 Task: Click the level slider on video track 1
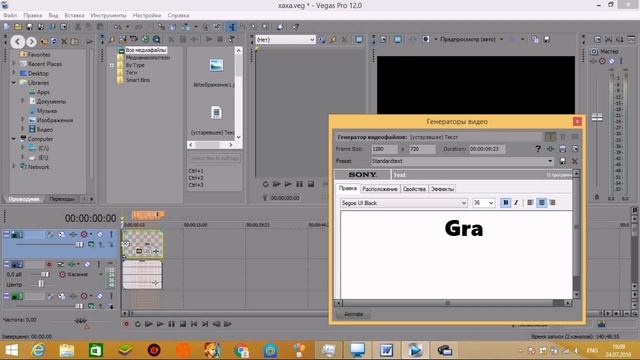(x=79, y=244)
